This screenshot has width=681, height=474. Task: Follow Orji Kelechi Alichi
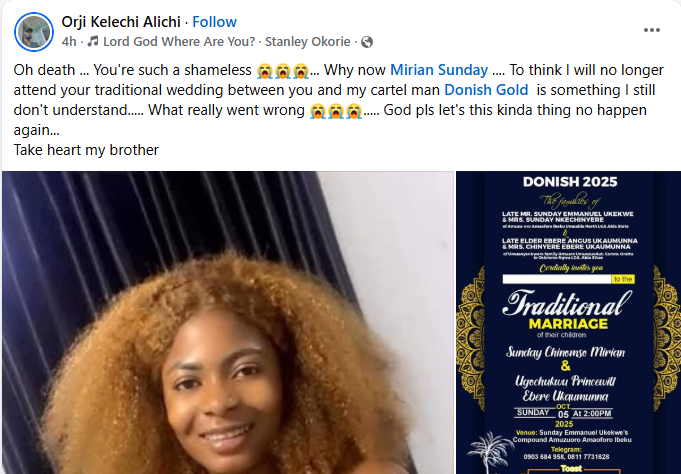(215, 22)
